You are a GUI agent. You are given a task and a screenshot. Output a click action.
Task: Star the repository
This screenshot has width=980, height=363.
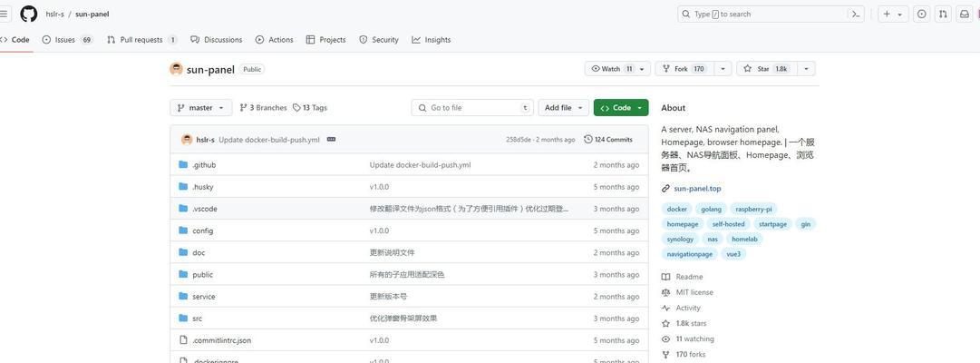767,69
